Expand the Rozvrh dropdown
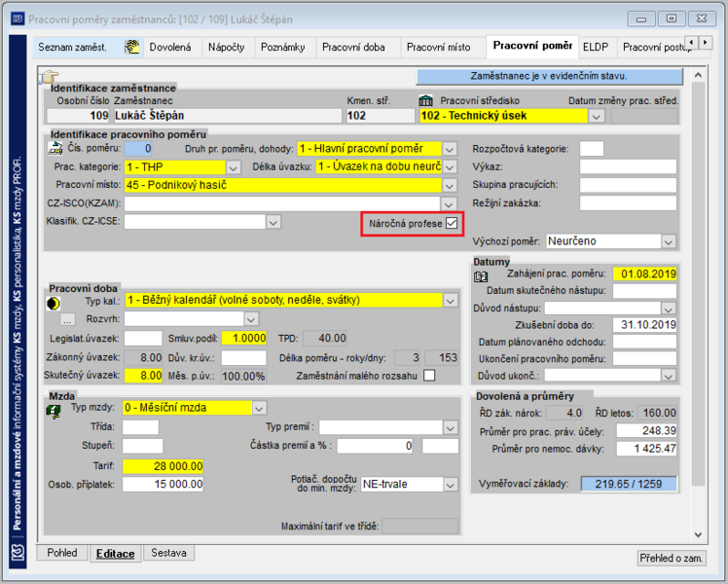The width and height of the screenshot is (728, 584). (x=251, y=319)
